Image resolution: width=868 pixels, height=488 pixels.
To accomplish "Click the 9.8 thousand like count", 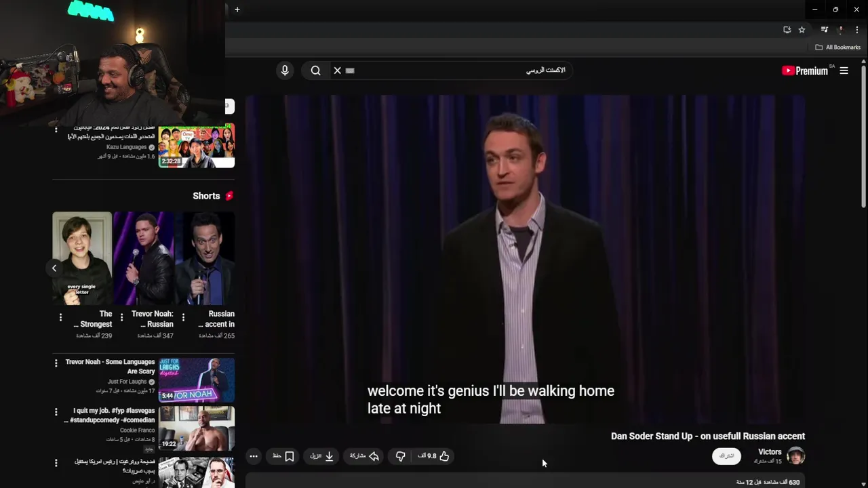I will pyautogui.click(x=427, y=456).
